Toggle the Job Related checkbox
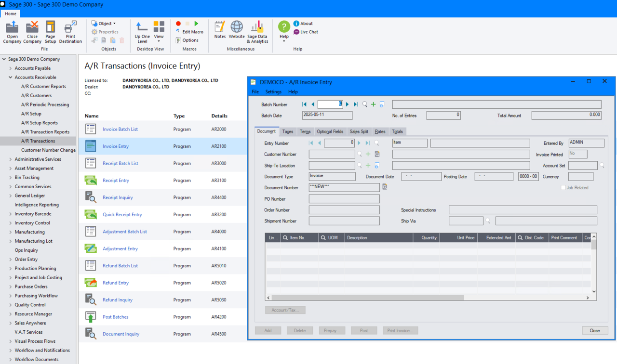 [563, 188]
